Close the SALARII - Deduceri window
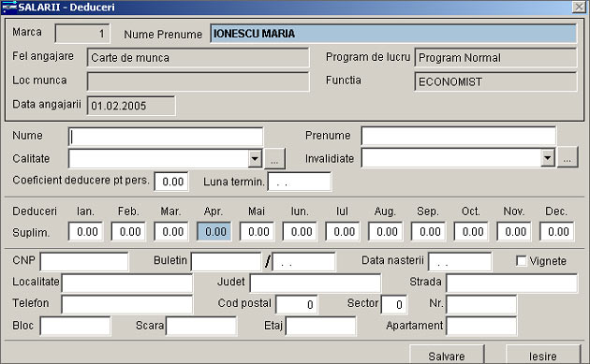The width and height of the screenshot is (590, 364). 579,7
